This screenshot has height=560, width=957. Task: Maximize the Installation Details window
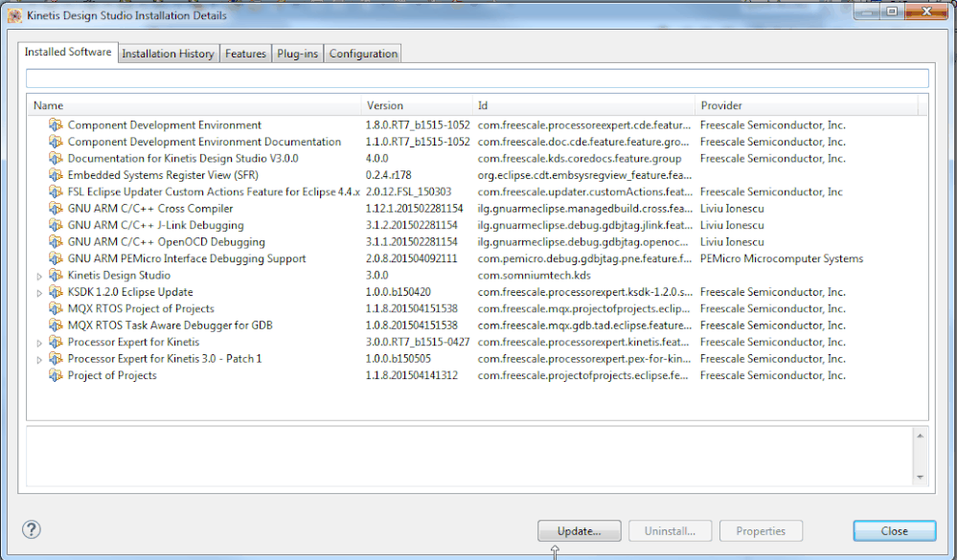[892, 11]
